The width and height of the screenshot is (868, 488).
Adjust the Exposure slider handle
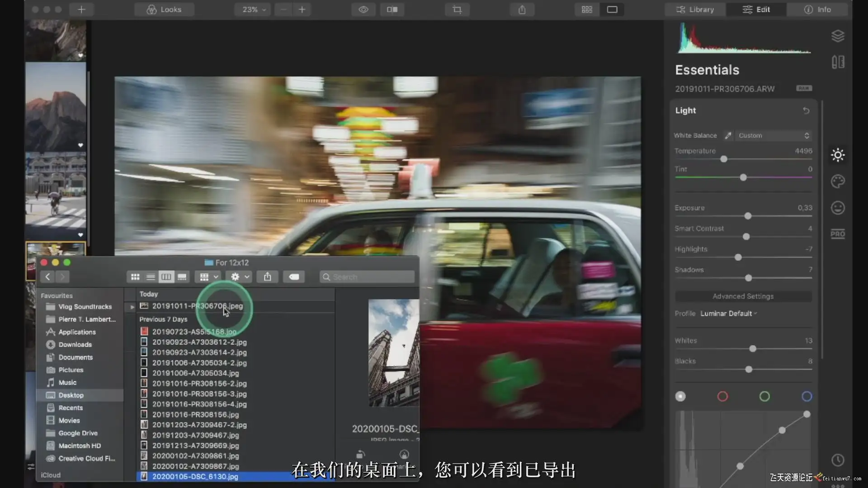748,216
